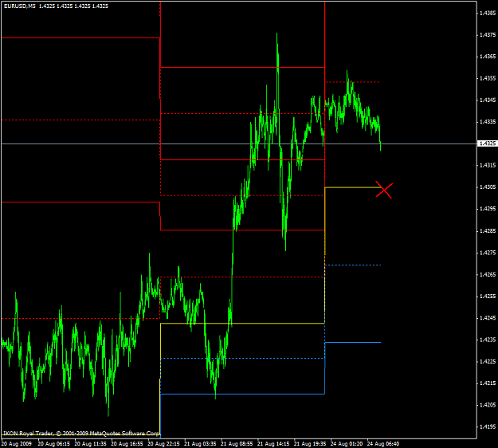Click the 21 Aug 03:35 time label

click(200, 443)
